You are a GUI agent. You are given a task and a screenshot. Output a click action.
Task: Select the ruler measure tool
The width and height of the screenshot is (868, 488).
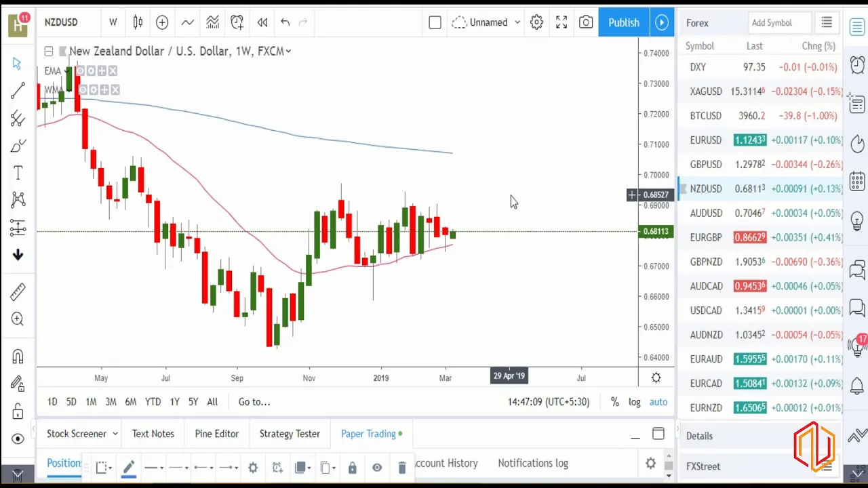click(x=18, y=292)
